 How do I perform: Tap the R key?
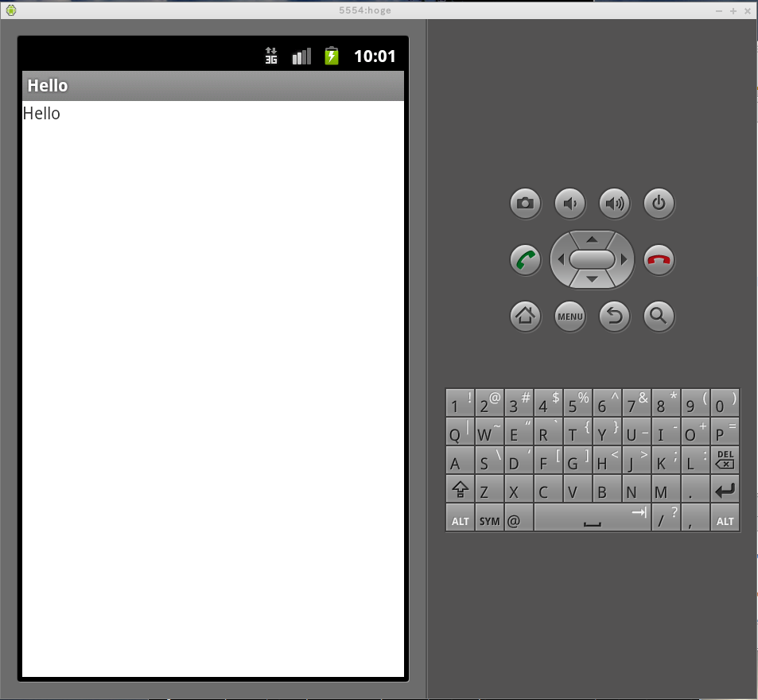(549, 432)
